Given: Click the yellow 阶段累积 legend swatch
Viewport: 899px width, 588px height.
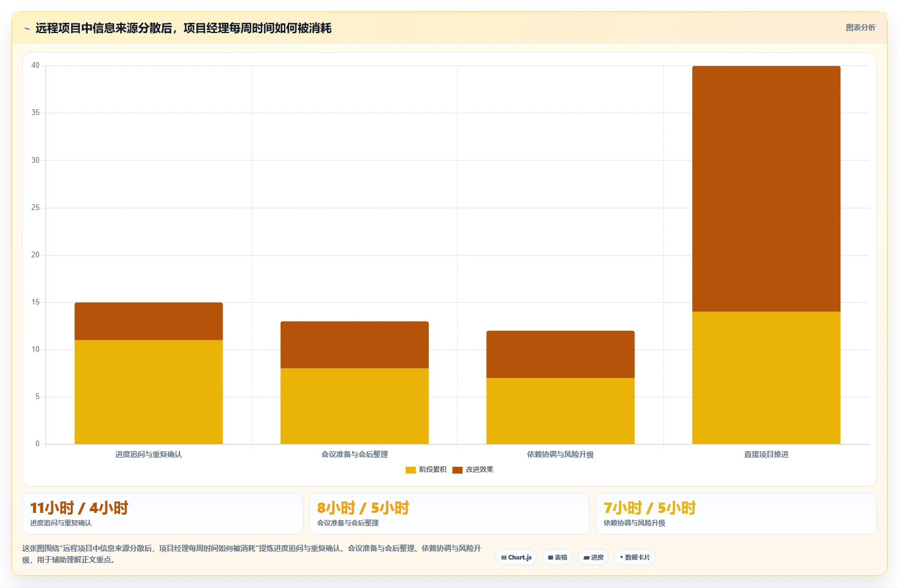Looking at the screenshot, I should (x=410, y=470).
